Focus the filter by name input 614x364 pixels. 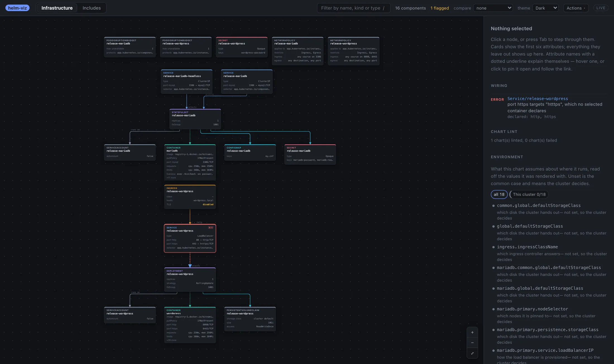click(x=354, y=8)
